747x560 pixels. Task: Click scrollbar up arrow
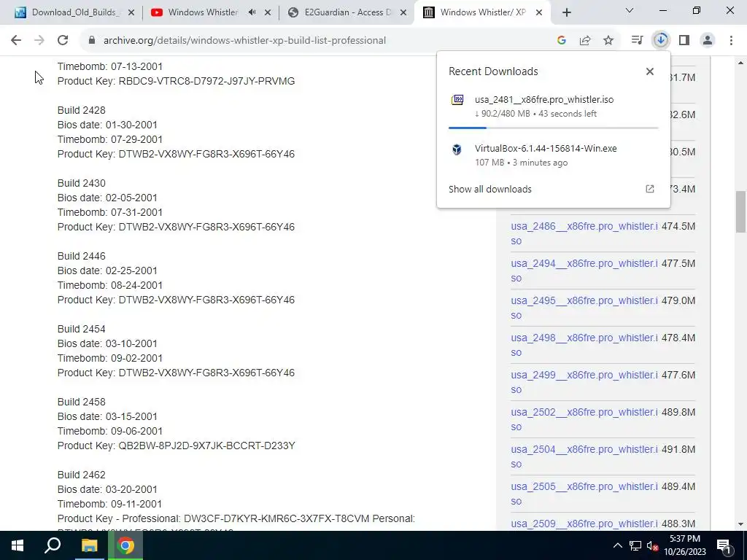(x=740, y=63)
